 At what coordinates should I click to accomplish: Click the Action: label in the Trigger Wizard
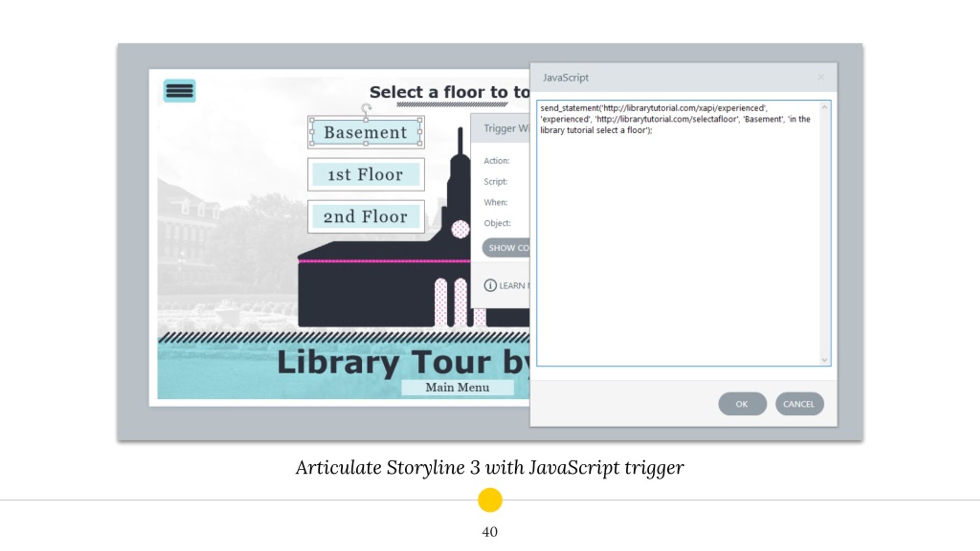point(497,161)
